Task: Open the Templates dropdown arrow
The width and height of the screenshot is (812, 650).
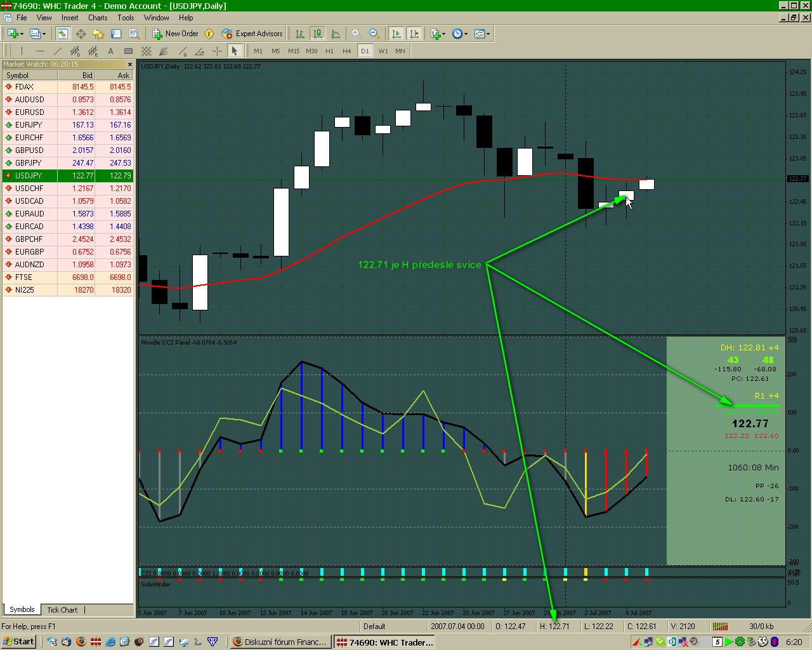Action: point(487,34)
